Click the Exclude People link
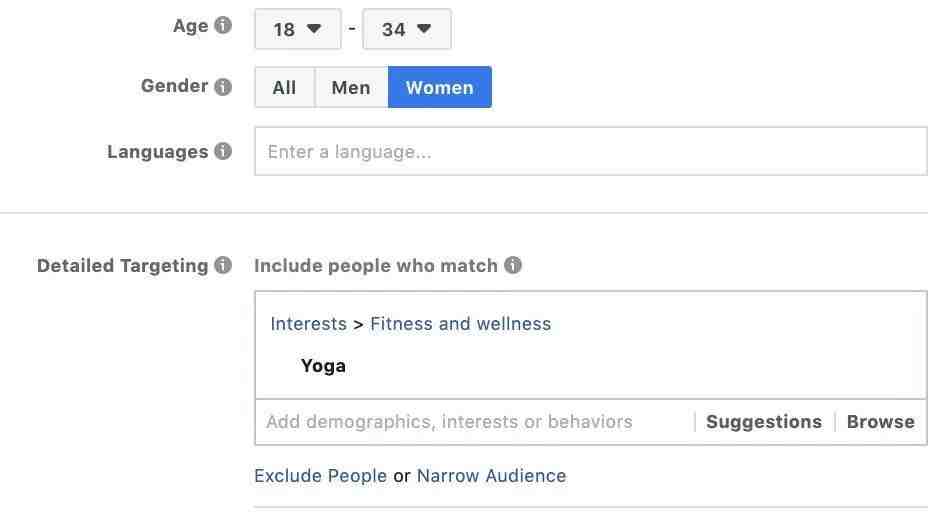This screenshot has width=950, height=513. tap(321, 476)
